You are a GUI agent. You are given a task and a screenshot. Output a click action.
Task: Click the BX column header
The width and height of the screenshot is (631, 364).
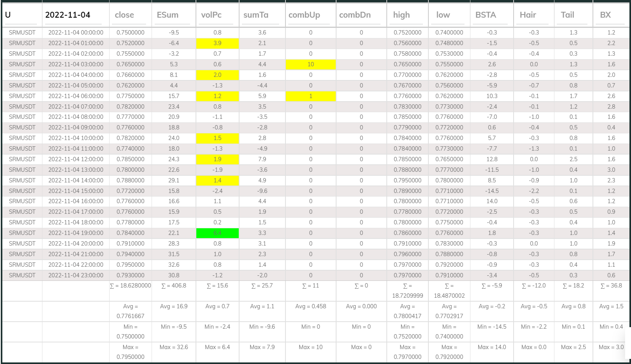pos(605,15)
